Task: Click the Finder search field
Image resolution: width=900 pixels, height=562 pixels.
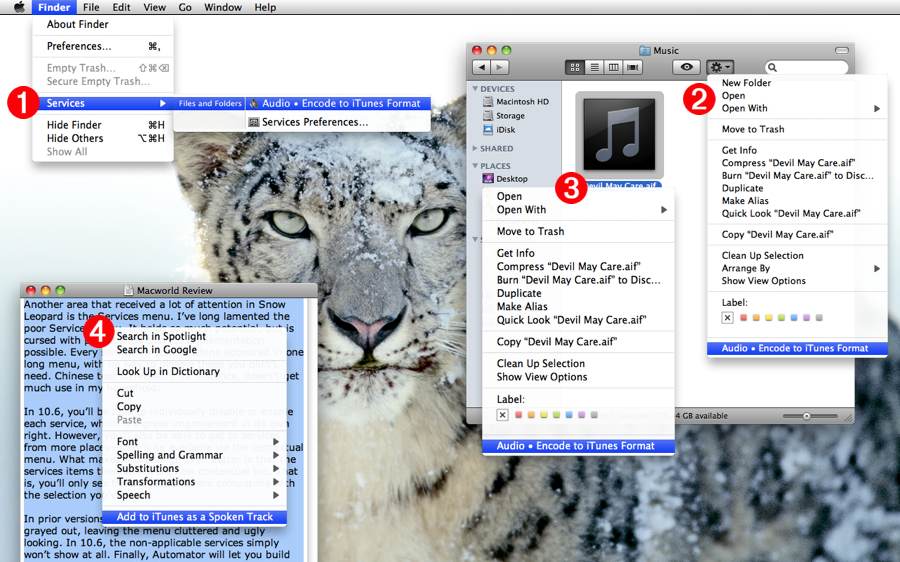Action: tap(810, 67)
